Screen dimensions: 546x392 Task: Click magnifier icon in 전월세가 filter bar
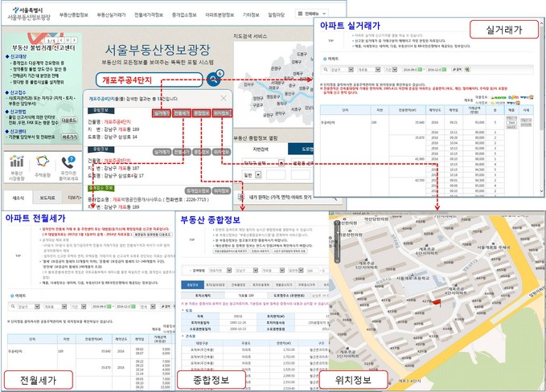pos(13,306)
